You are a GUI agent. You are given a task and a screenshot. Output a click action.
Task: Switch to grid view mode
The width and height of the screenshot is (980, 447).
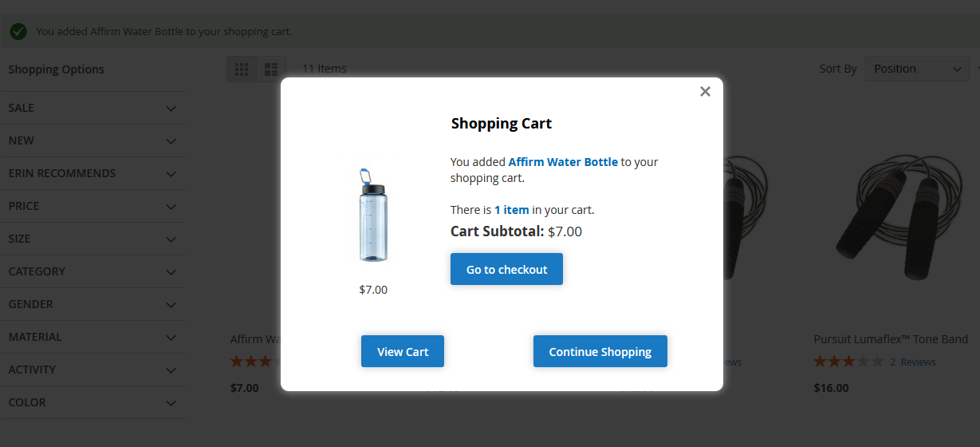coord(242,69)
